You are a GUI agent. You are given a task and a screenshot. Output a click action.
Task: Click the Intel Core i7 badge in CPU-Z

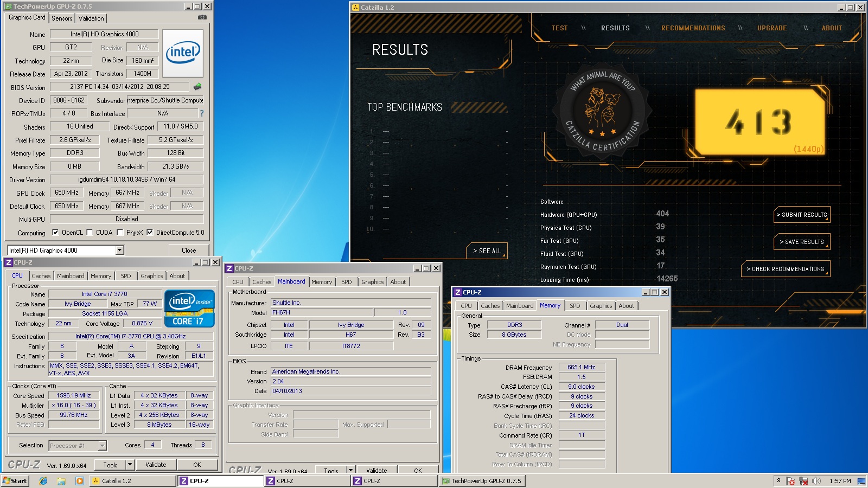point(189,309)
